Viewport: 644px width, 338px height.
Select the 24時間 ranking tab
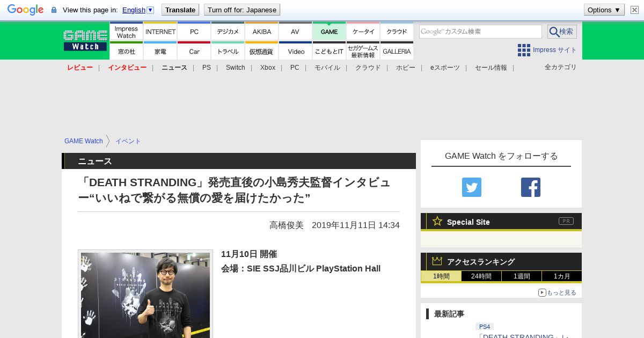tap(481, 276)
